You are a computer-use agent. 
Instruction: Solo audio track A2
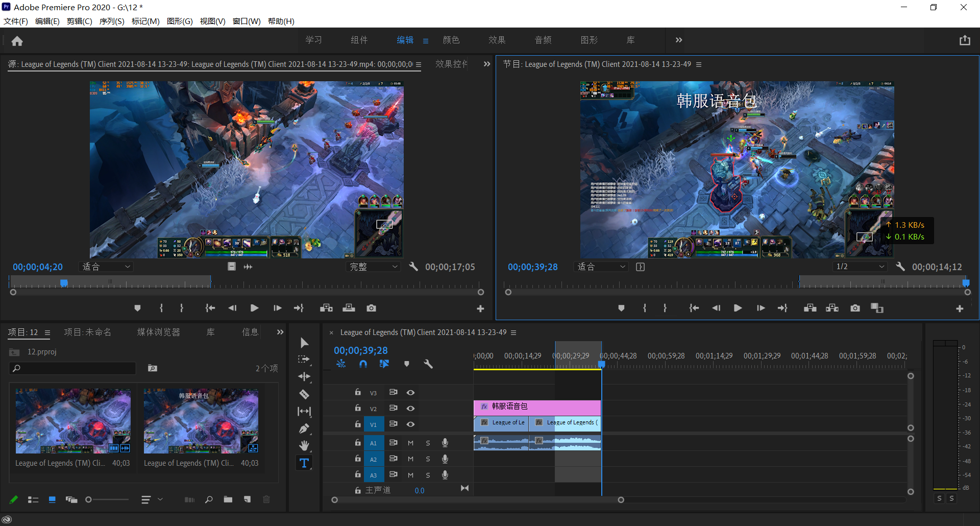pyautogui.click(x=428, y=459)
